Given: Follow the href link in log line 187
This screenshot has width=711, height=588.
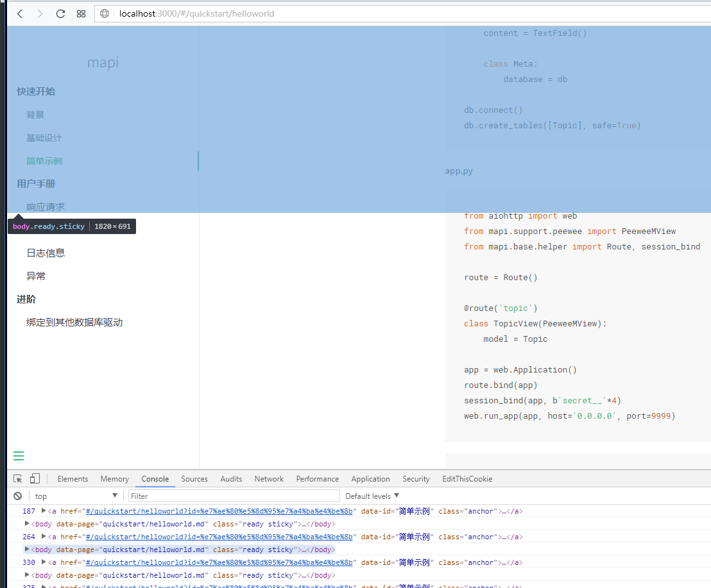Looking at the screenshot, I should pyautogui.click(x=219, y=511).
